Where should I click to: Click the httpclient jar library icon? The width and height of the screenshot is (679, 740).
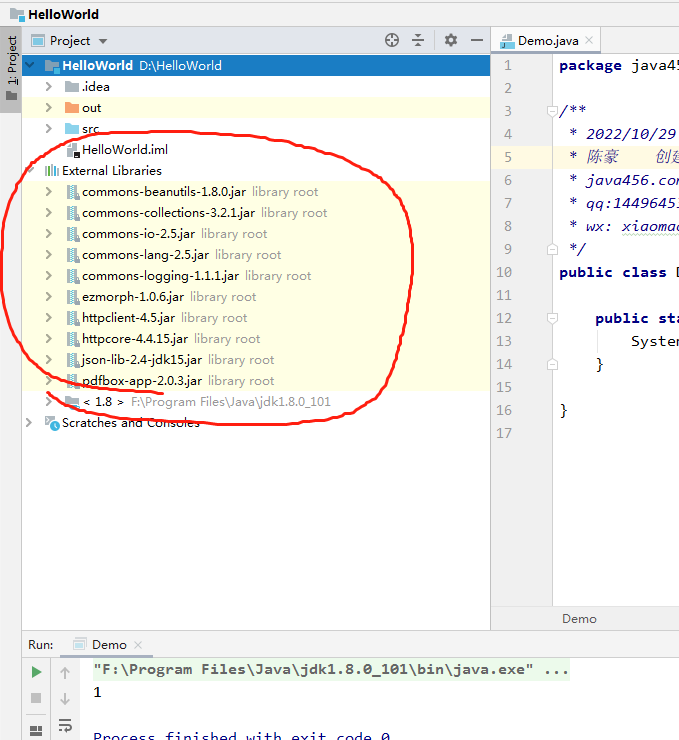click(x=73, y=318)
